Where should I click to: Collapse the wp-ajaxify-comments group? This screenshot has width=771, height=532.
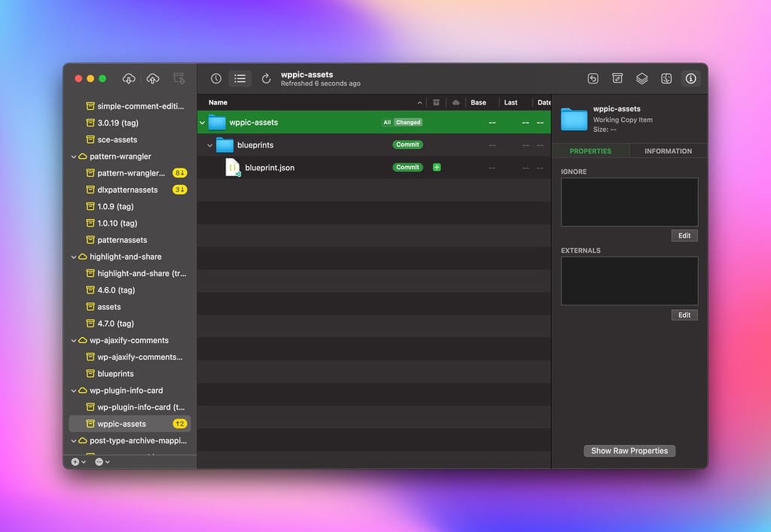point(74,340)
